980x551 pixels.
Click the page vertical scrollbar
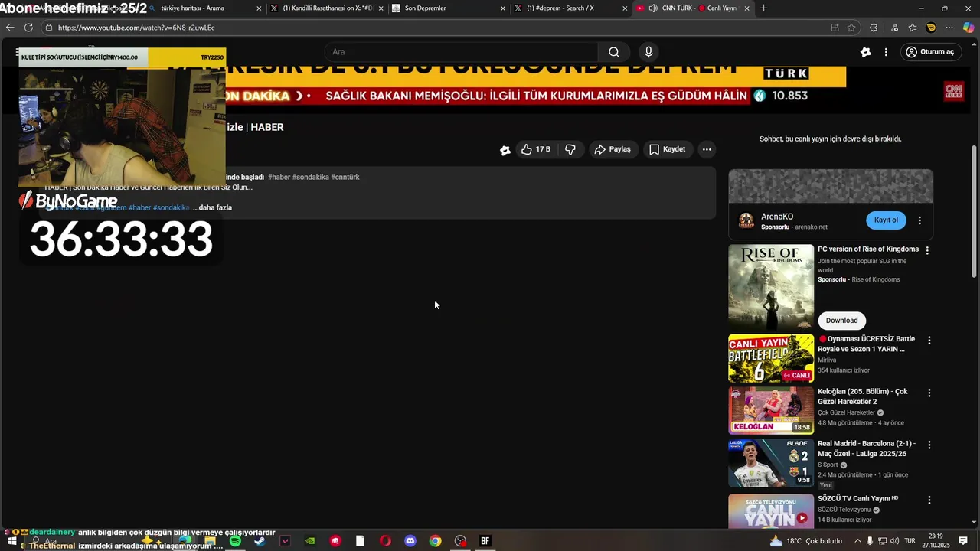(x=974, y=211)
